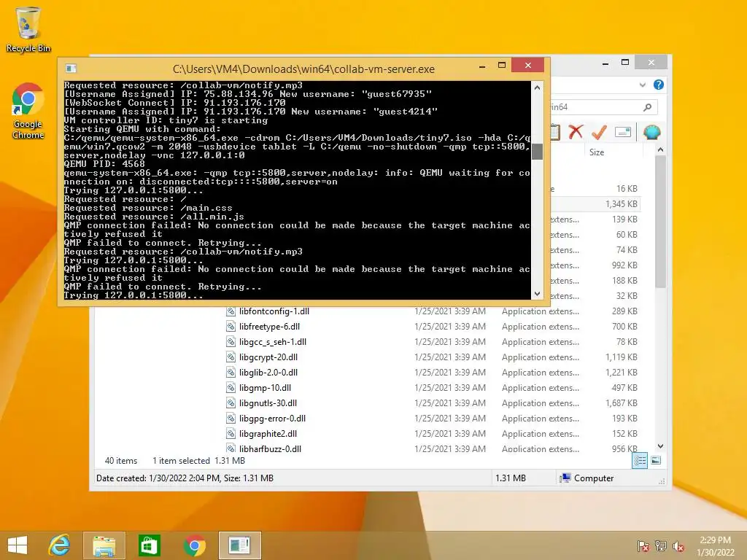Click the '40 items' status bar text
This screenshot has height=560, width=747.
(x=121, y=461)
